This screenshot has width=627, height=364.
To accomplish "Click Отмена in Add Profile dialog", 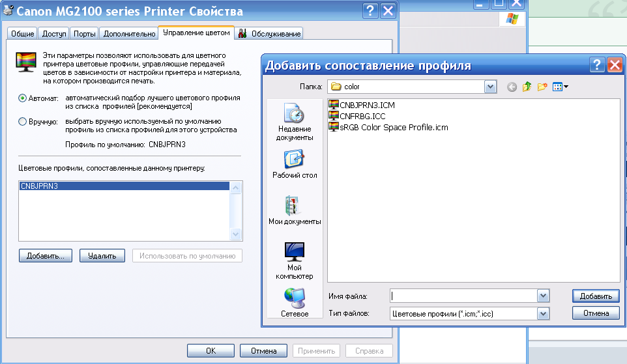I will pos(596,313).
